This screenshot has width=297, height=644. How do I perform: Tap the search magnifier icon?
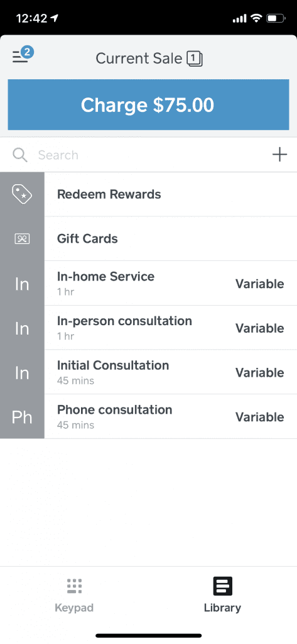pos(19,155)
